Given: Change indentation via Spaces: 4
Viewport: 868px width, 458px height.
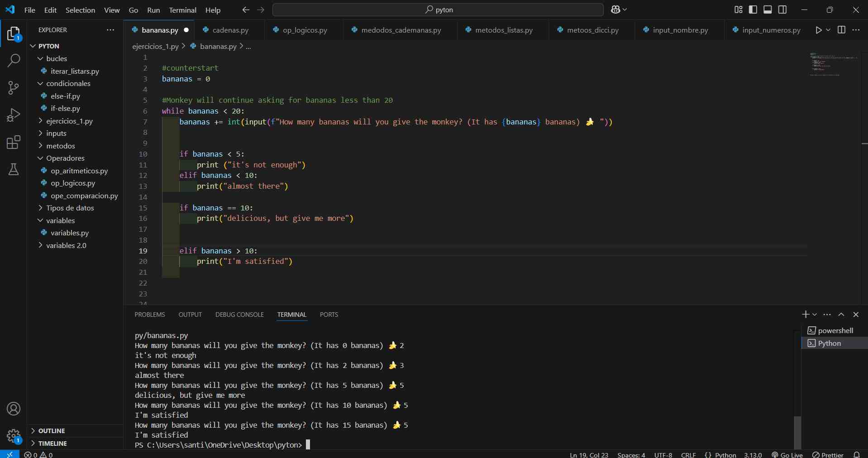Looking at the screenshot, I should (631, 455).
